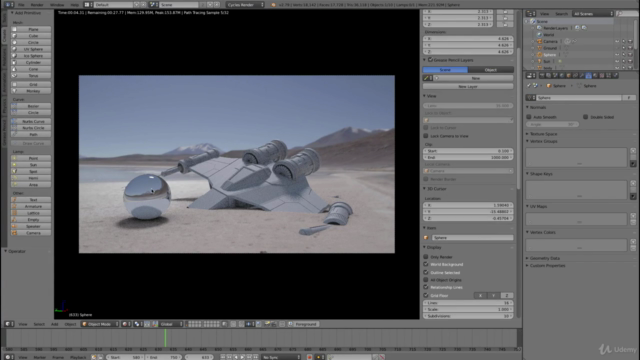
Task: Add a Point lamp
Action: (31, 158)
